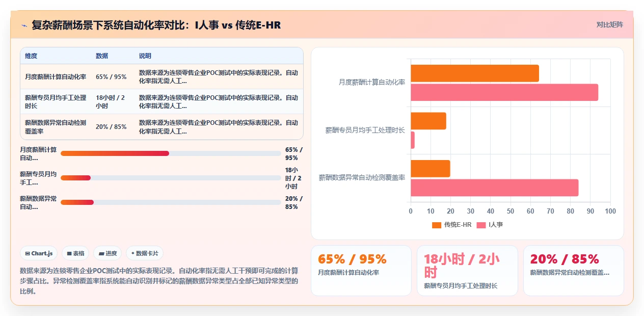Click the 对比矩阵 label in header

point(609,24)
